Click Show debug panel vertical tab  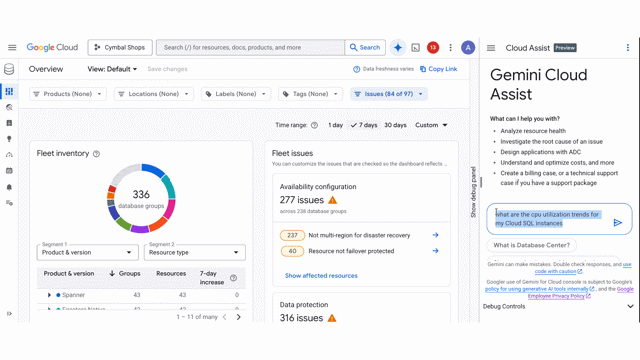click(x=473, y=192)
